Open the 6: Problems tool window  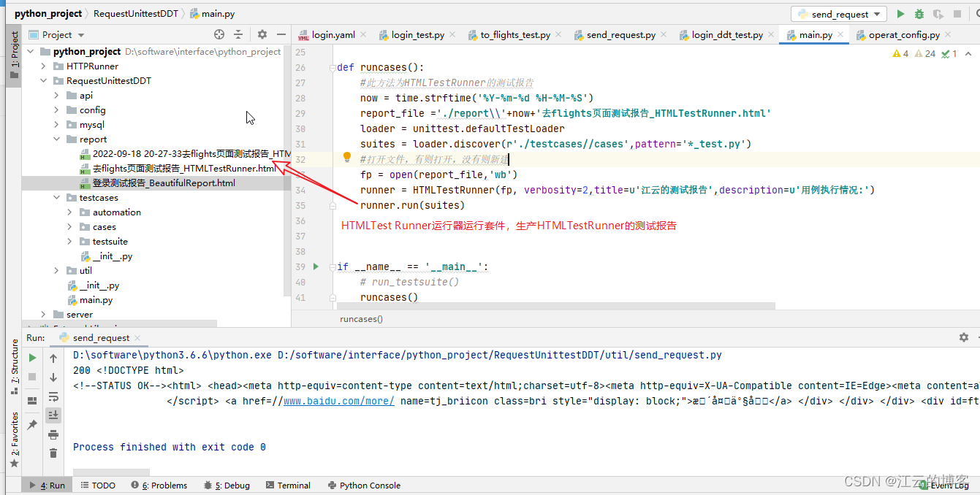[159, 486]
